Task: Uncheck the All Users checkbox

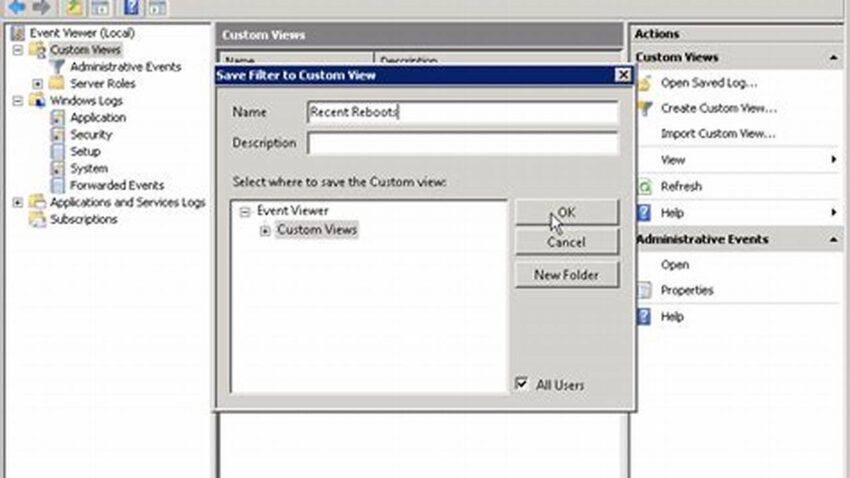Action: (x=521, y=384)
